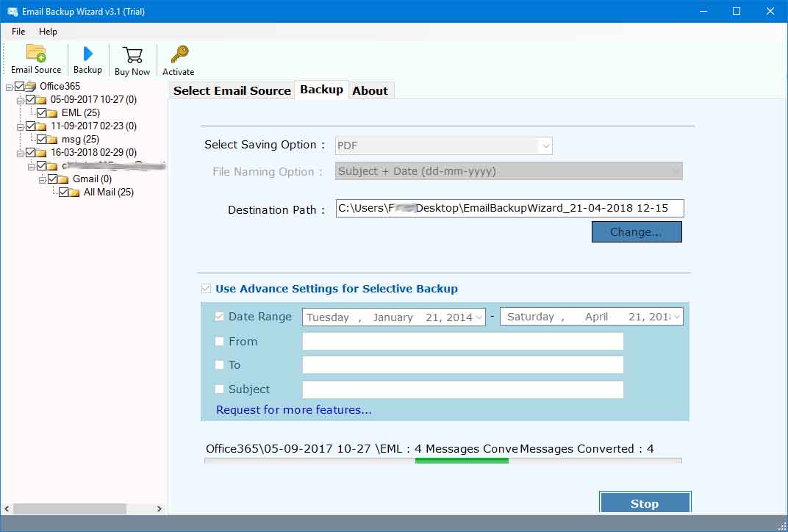Click right arrow of tree scrollbar
This screenshot has height=532, width=788.
point(160,509)
